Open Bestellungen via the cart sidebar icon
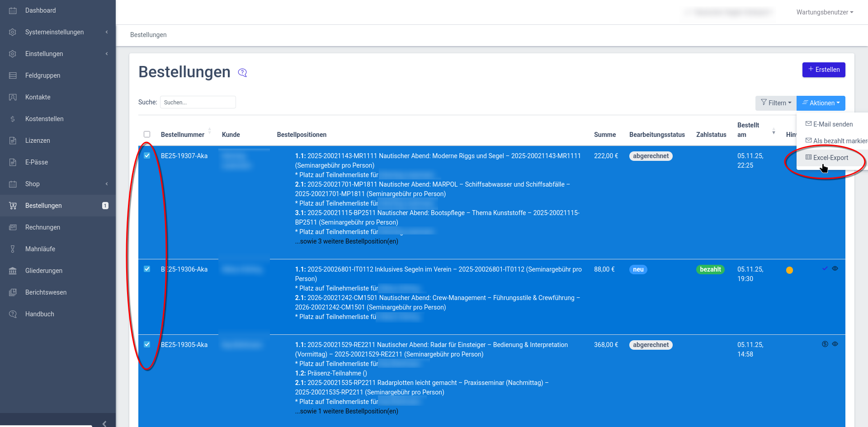This screenshot has width=868, height=427. click(x=13, y=206)
